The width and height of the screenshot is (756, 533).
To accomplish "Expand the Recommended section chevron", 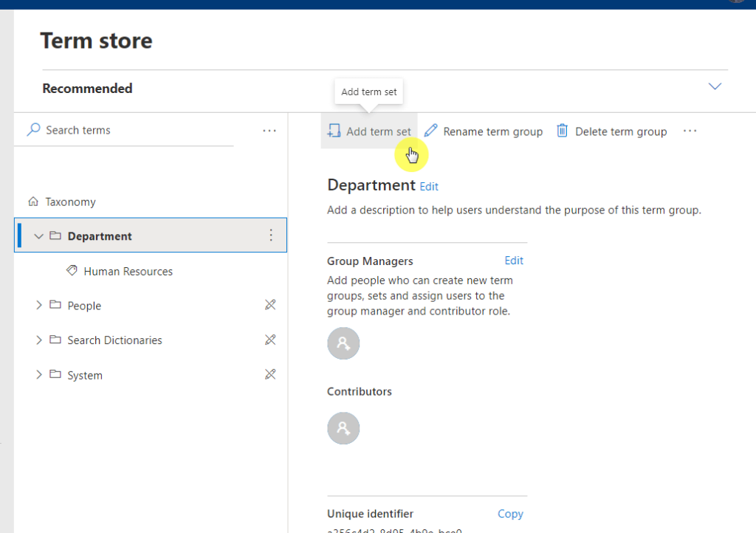I will click(715, 86).
